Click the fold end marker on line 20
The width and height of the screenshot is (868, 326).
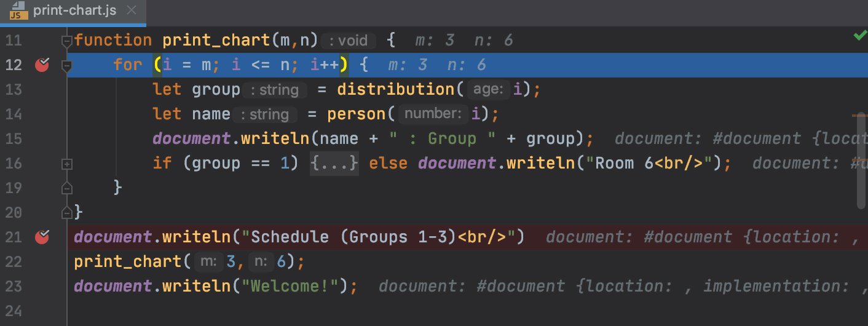pyautogui.click(x=67, y=212)
